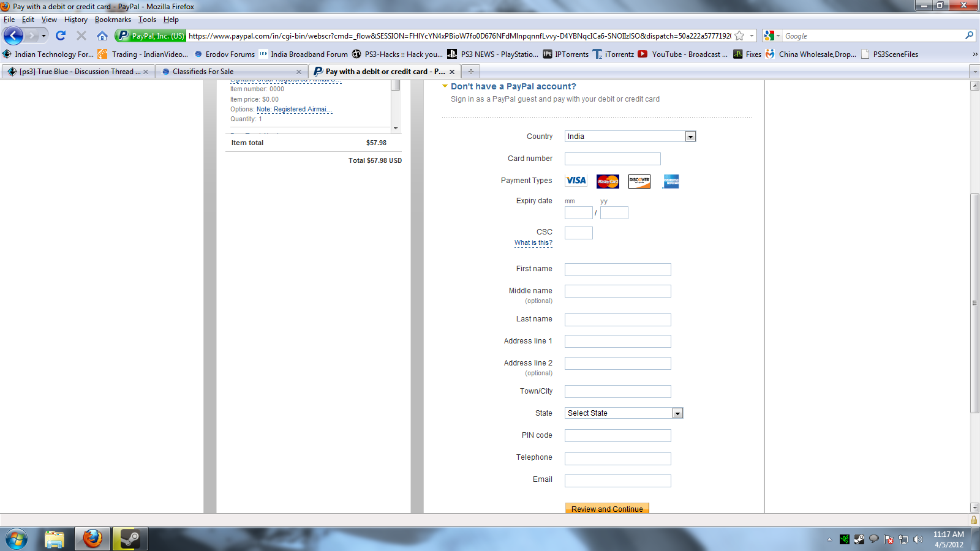The height and width of the screenshot is (551, 980).
Task: Open a new tab with the plus button
Action: 470,72
